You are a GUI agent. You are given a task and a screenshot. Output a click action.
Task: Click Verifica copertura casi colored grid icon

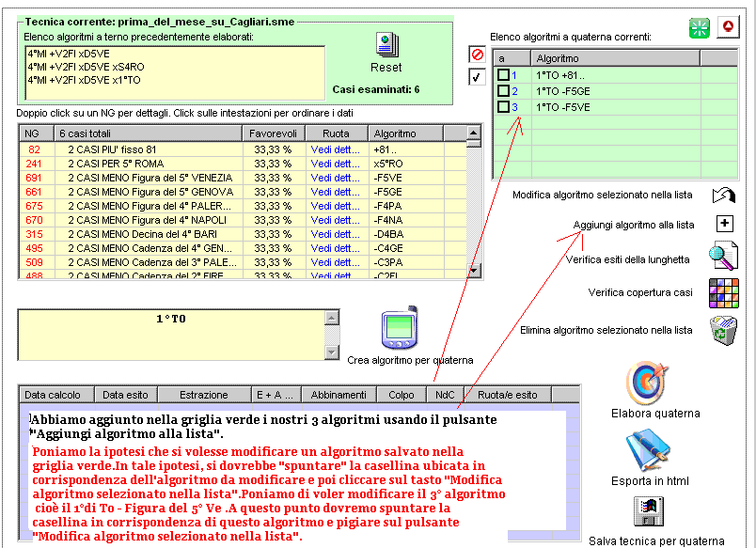[x=724, y=293]
